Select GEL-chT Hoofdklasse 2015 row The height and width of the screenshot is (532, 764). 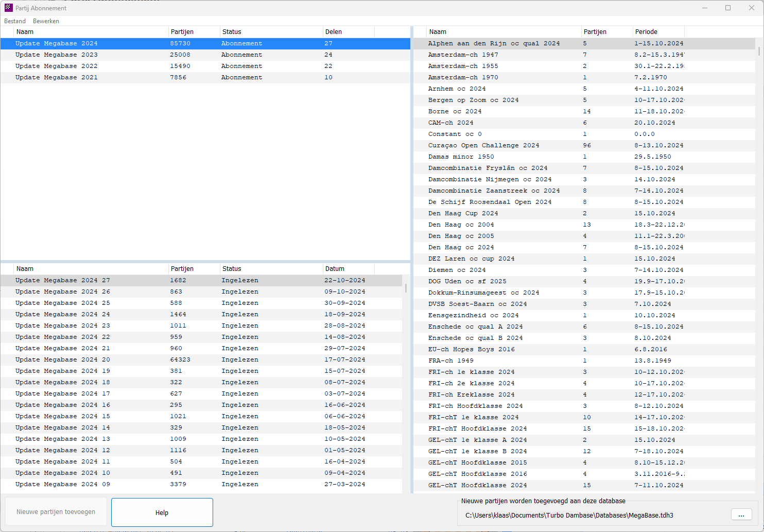584,463
